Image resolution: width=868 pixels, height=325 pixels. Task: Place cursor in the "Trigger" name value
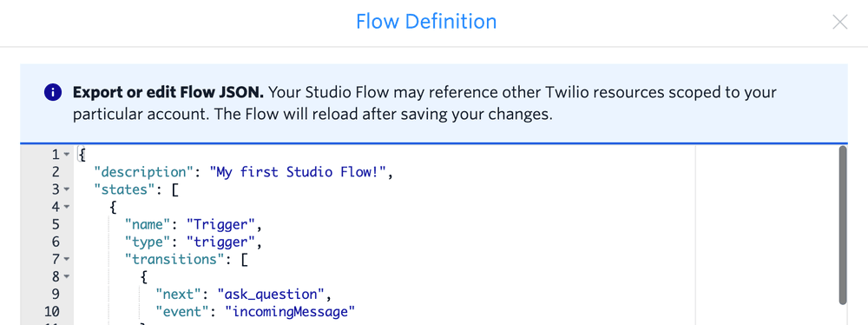220,224
